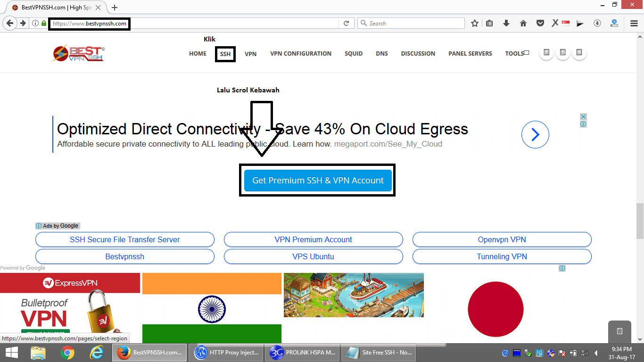Screen dimensions: 644x362
Task: Click the green padlock security icon
Action: pos(44,23)
